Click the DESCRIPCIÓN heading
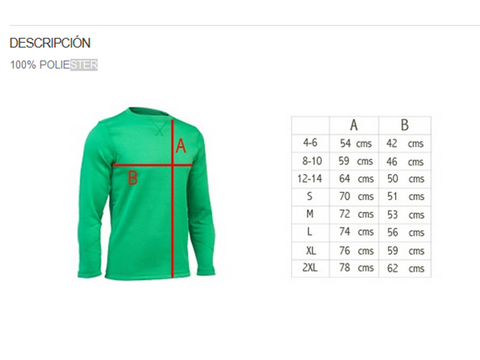The image size is (480, 360). [50, 43]
